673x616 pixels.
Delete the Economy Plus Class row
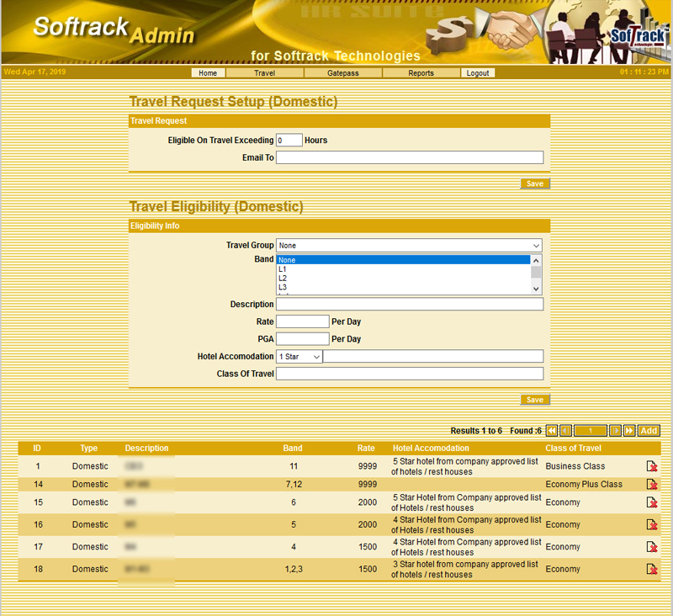[x=651, y=484]
